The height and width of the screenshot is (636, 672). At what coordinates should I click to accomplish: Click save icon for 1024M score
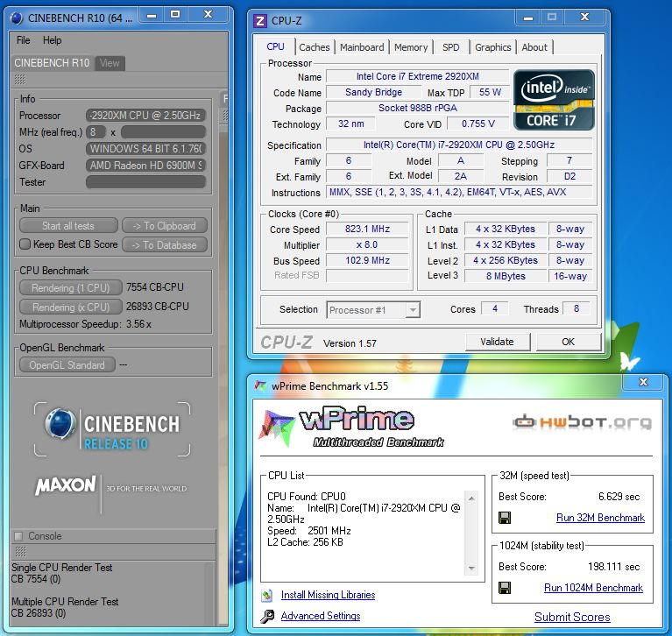coord(505,588)
